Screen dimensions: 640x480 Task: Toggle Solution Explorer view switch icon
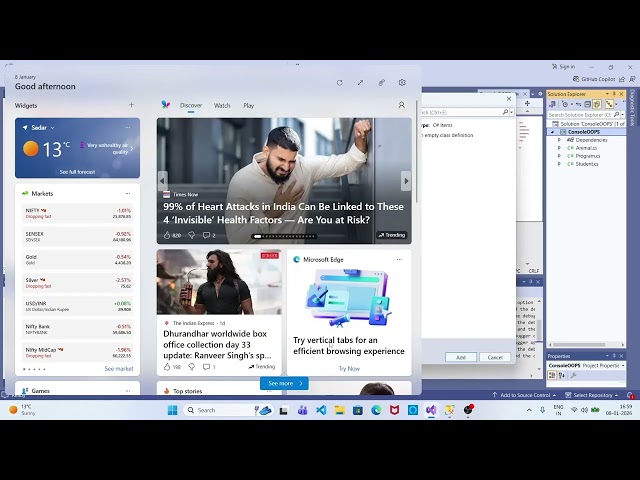552,104
